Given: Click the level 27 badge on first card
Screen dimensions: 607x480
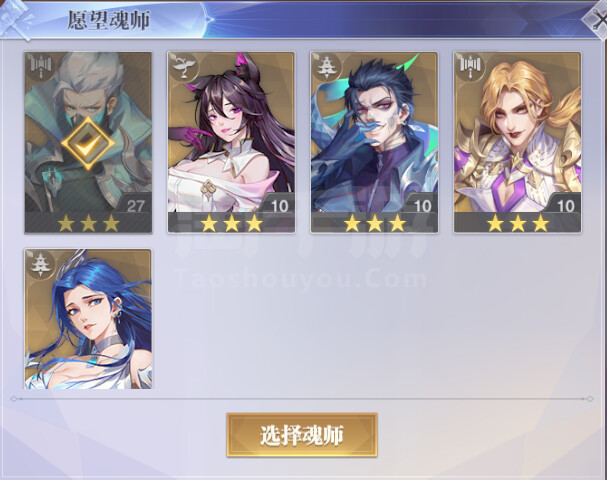Looking at the screenshot, I should [135, 206].
